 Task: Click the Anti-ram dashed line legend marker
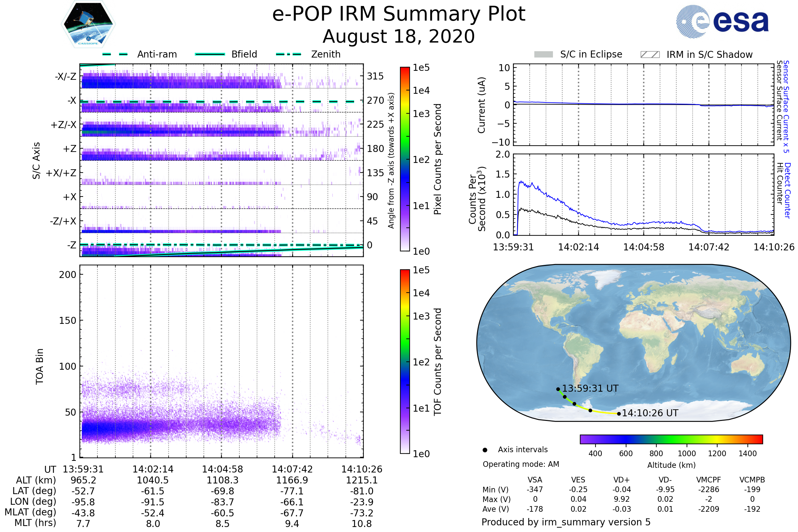click(x=115, y=54)
